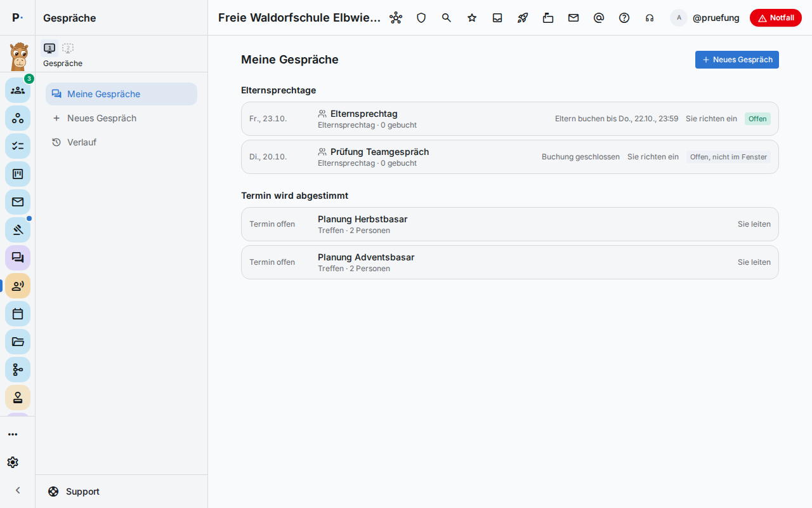812x508 pixels.
Task: Open Verlauf history menu item
Action: [121, 142]
